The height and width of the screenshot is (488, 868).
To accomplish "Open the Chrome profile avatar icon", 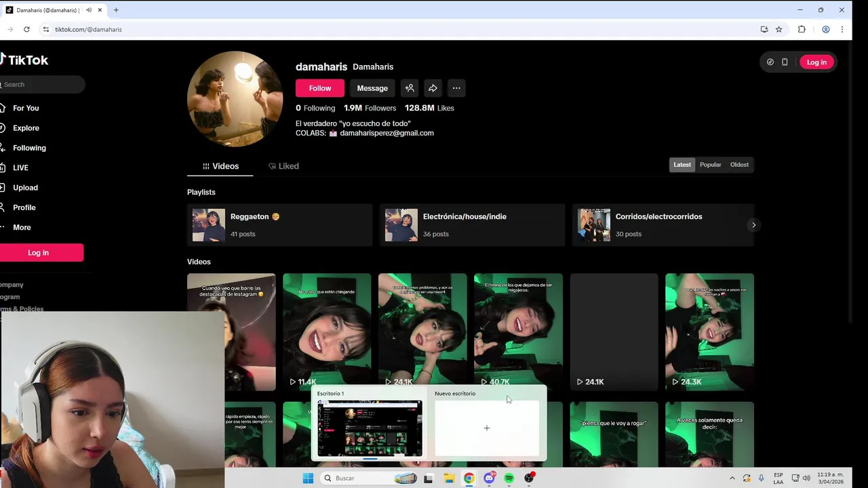I will click(x=826, y=29).
